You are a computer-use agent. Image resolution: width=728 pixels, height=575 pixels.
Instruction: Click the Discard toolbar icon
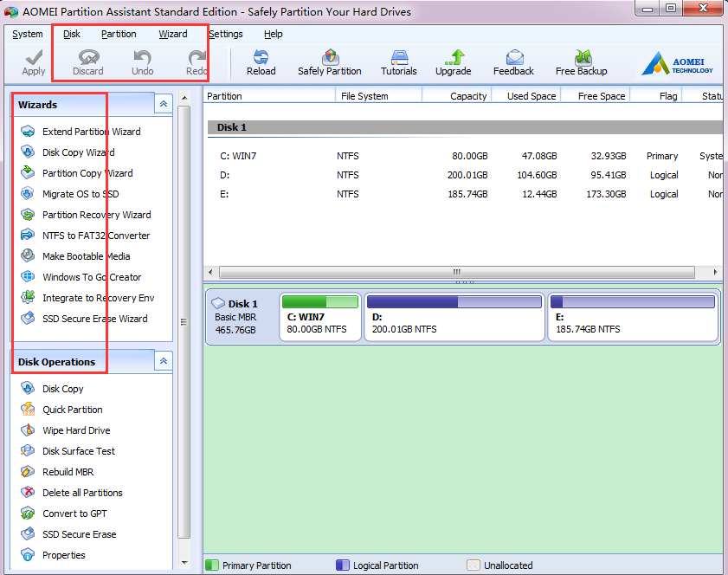pyautogui.click(x=88, y=57)
